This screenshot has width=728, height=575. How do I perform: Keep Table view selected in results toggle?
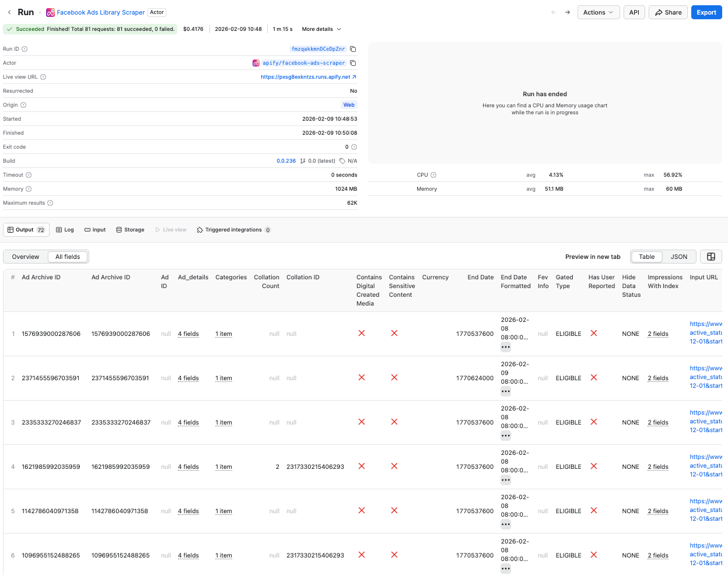point(646,256)
